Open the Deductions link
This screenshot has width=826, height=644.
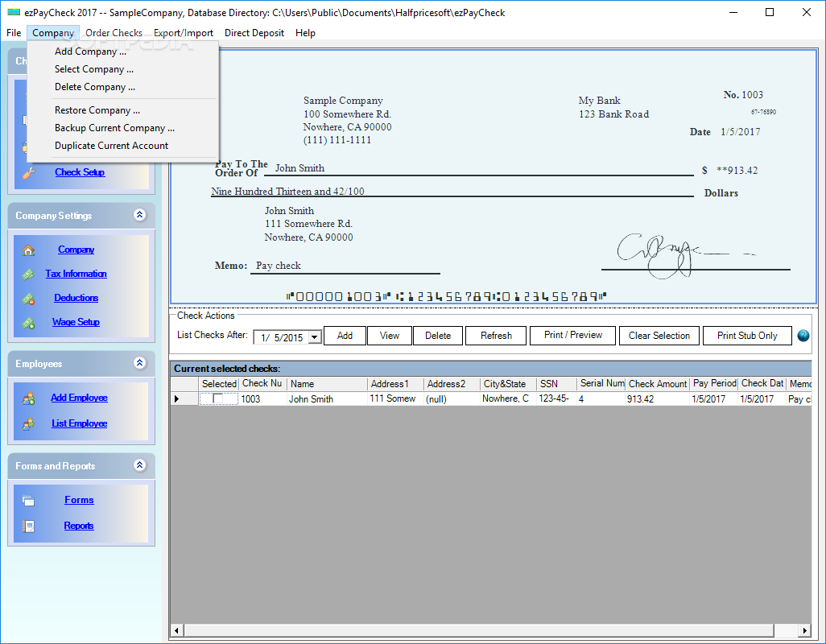(76, 298)
